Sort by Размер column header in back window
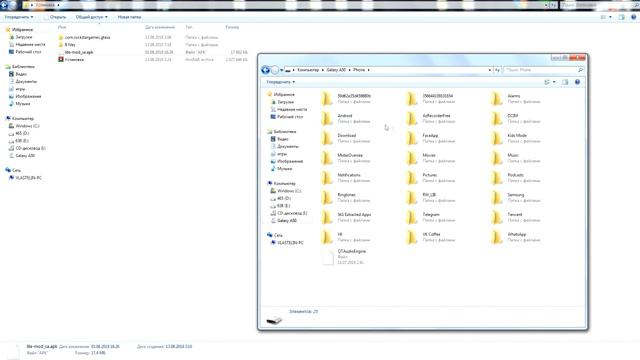 232,27
